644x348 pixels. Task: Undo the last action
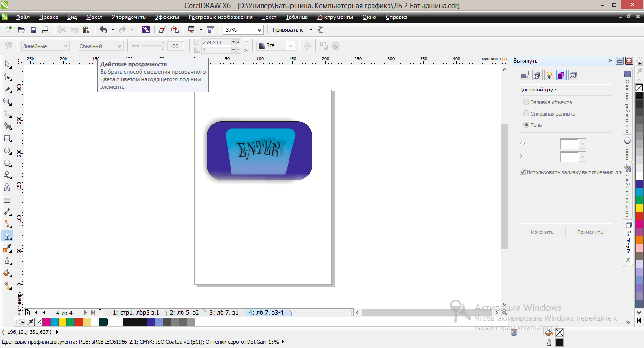[x=103, y=30]
